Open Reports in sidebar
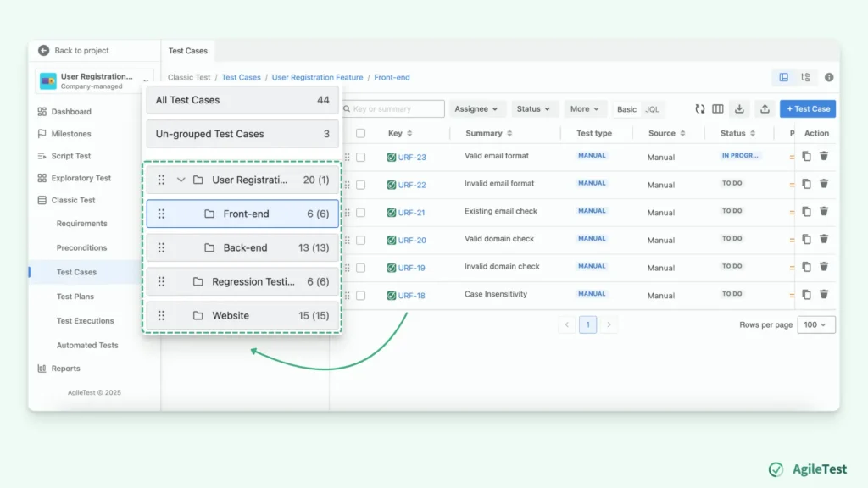Screen dimensions: 868x488 tap(65, 369)
